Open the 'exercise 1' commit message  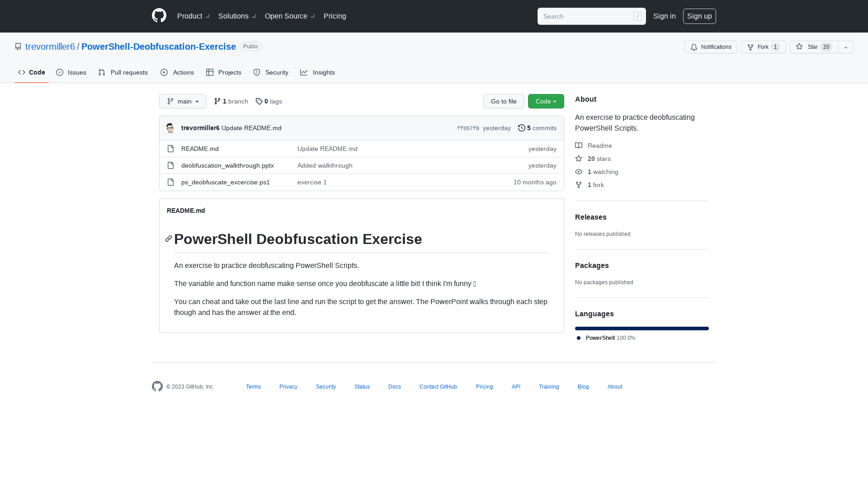pyautogui.click(x=312, y=182)
